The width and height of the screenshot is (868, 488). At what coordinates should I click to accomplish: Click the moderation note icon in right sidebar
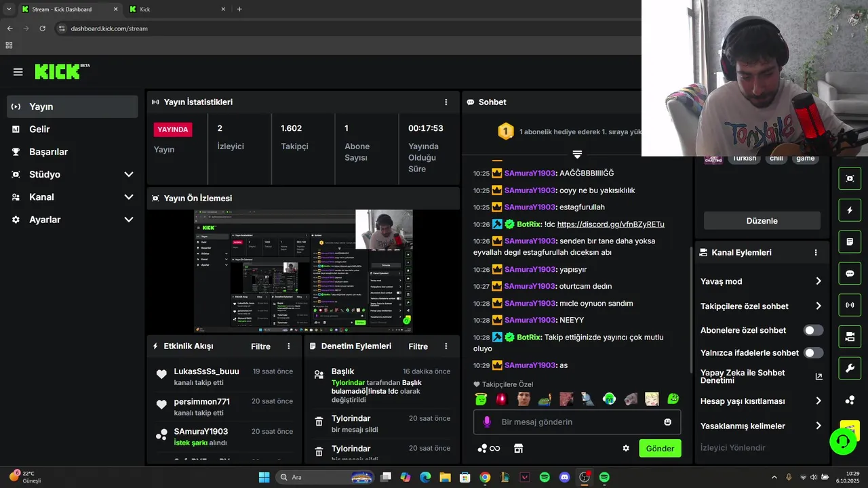850,242
